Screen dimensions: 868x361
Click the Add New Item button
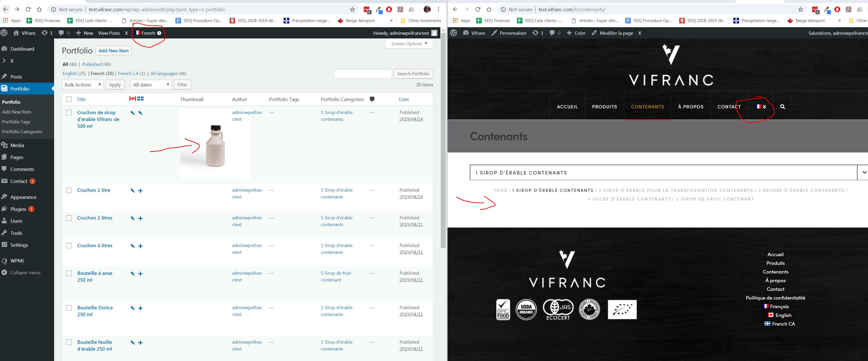coord(114,51)
